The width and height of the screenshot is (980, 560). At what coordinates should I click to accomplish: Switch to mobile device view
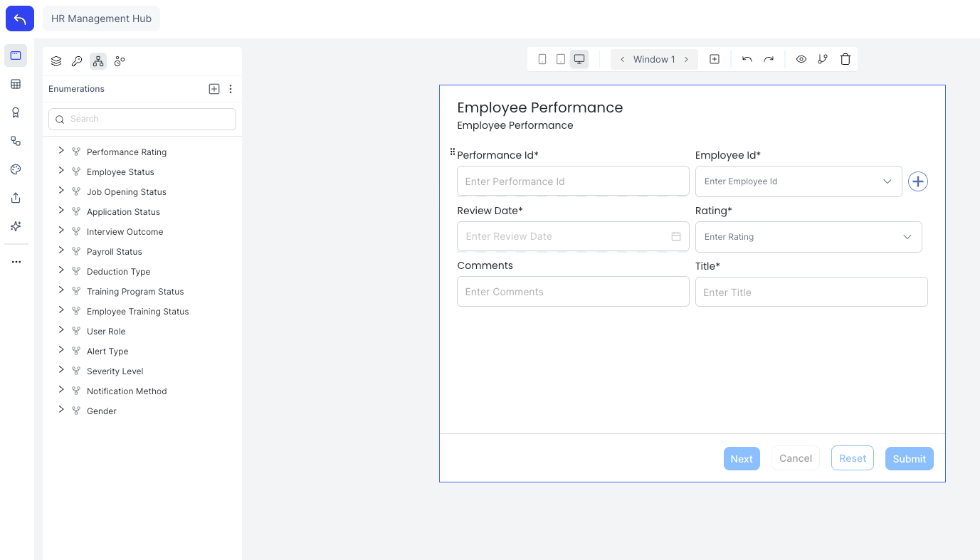click(542, 59)
